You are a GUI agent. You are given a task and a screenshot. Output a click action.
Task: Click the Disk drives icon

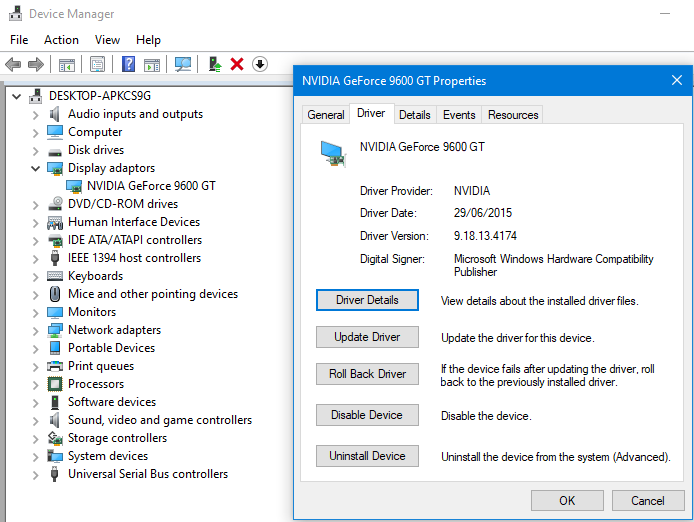pos(55,151)
